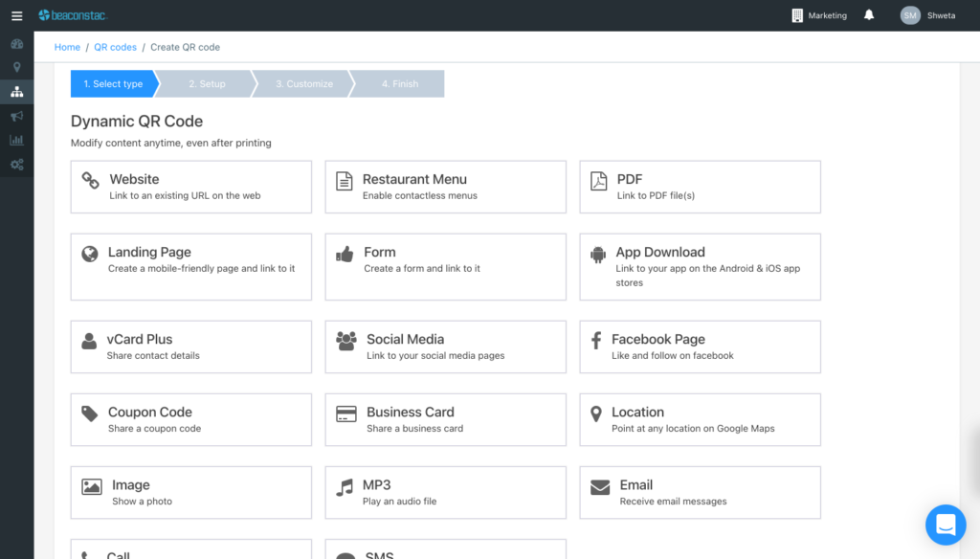Click 'Point at any location on Google Maps'
This screenshot has width=980, height=559.
[693, 428]
